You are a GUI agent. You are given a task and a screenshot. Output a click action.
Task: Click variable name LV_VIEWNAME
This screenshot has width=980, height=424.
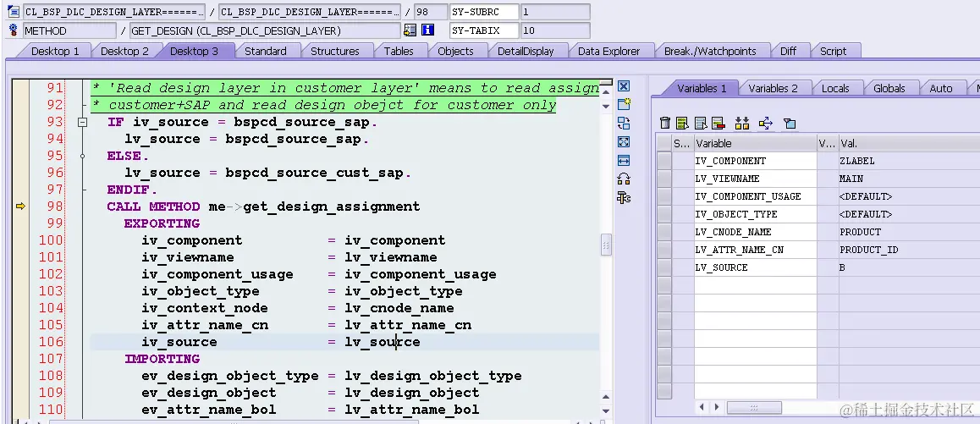727,179
